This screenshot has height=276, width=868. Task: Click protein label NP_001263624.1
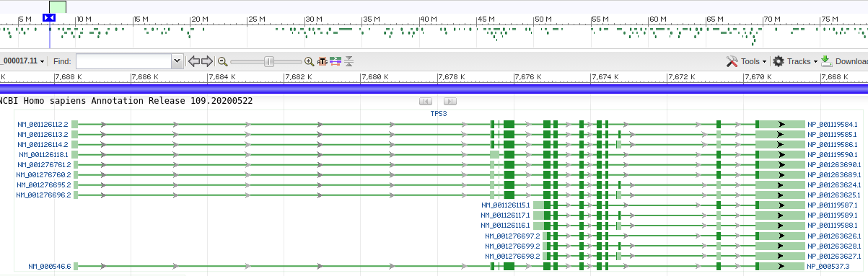click(834, 185)
